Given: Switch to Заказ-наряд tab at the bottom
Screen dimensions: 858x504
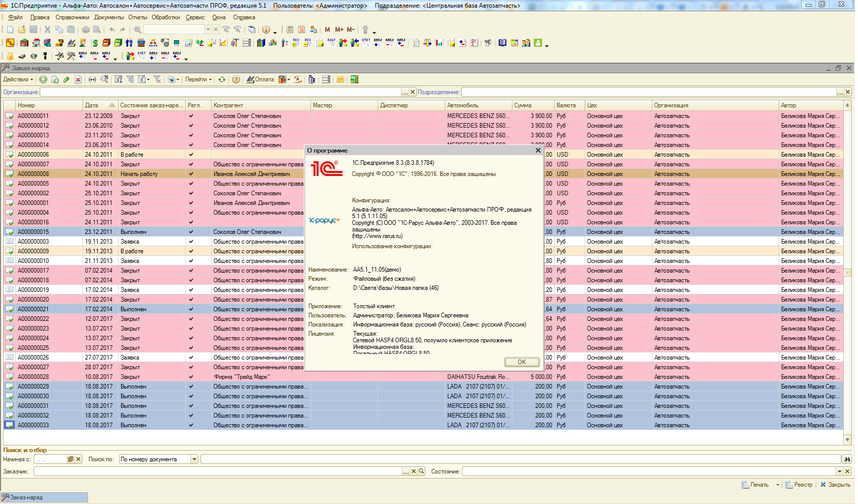Looking at the screenshot, I should point(44,497).
